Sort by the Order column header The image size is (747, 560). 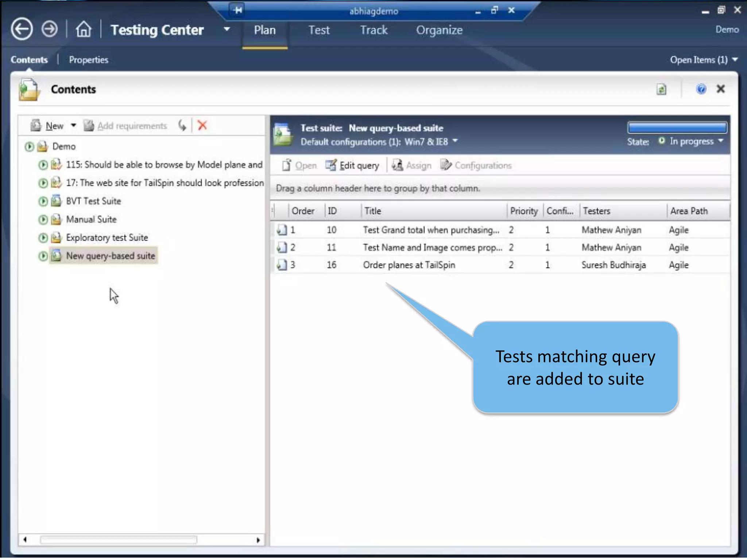tap(306, 211)
